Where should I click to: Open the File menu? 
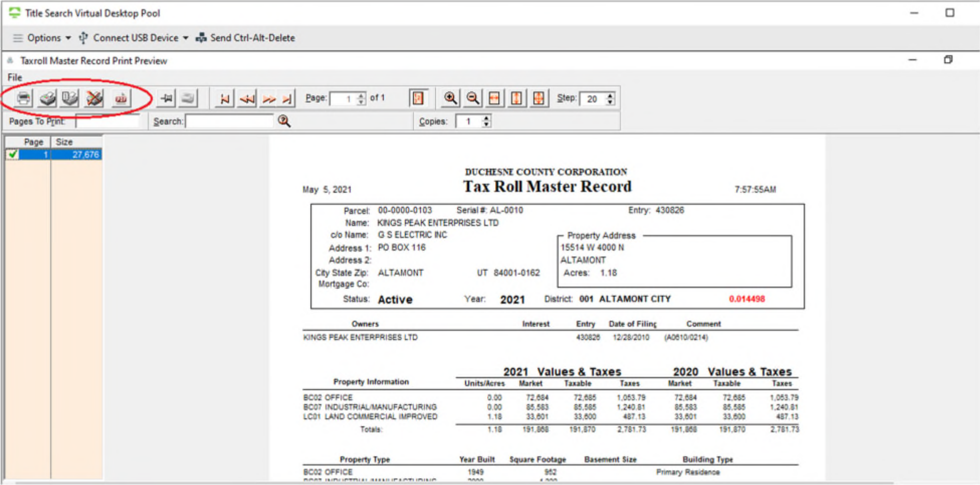(15, 77)
